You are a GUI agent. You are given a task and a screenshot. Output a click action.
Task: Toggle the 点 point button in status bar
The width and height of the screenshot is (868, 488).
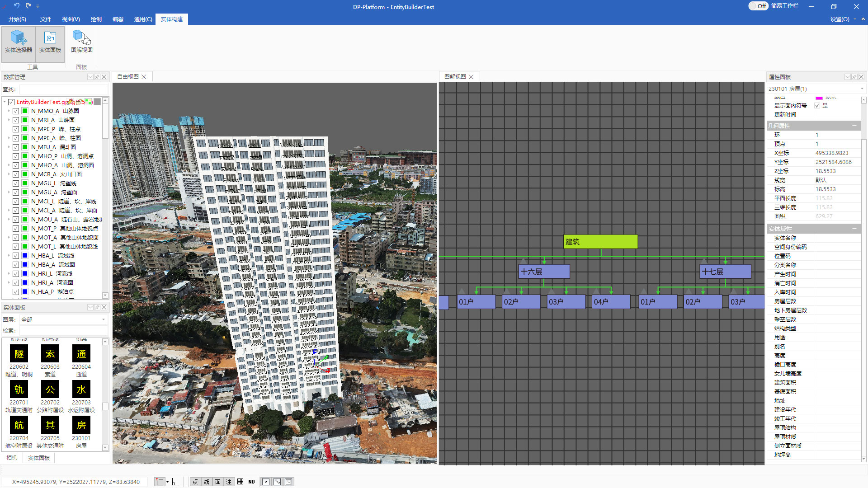pos(195,482)
